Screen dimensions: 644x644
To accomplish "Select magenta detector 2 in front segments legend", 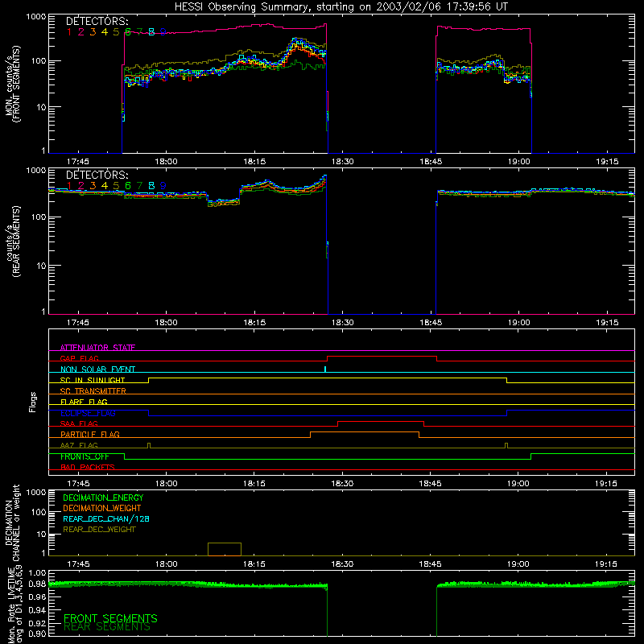I will 81,32.
